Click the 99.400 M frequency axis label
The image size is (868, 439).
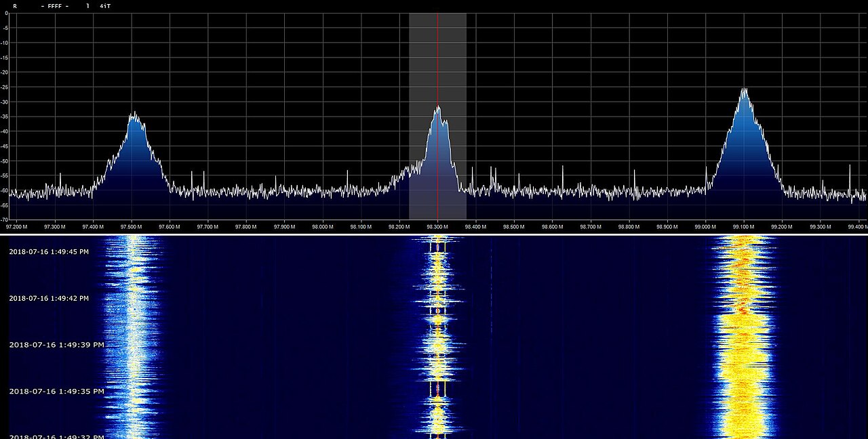pos(859,227)
